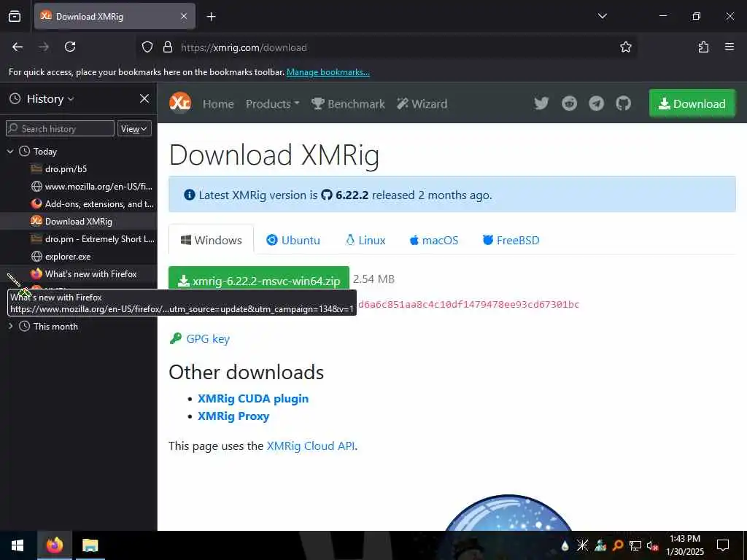Open XMRig Proxy link
747x560 pixels.
tap(233, 416)
